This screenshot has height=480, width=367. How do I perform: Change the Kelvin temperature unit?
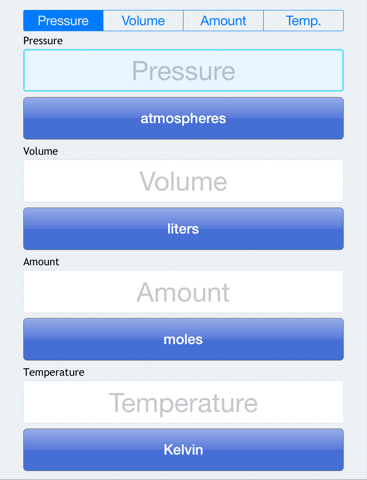(x=183, y=450)
